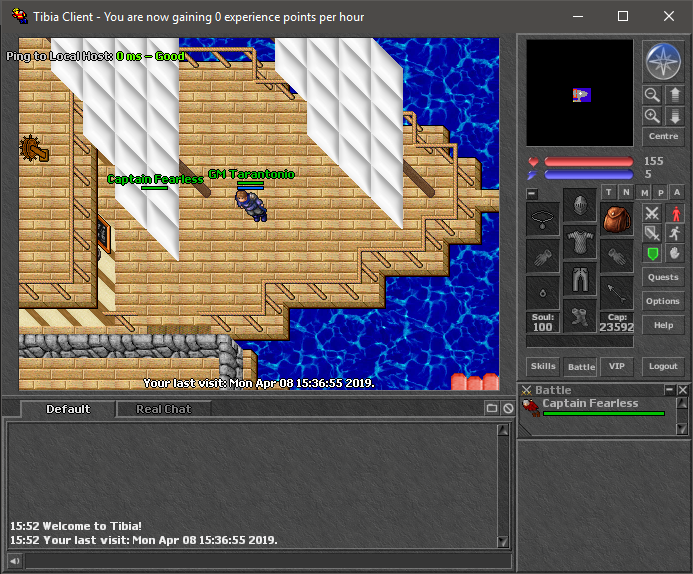Switch to the Default chat tab
Screen dimensions: 693x574
68,409
